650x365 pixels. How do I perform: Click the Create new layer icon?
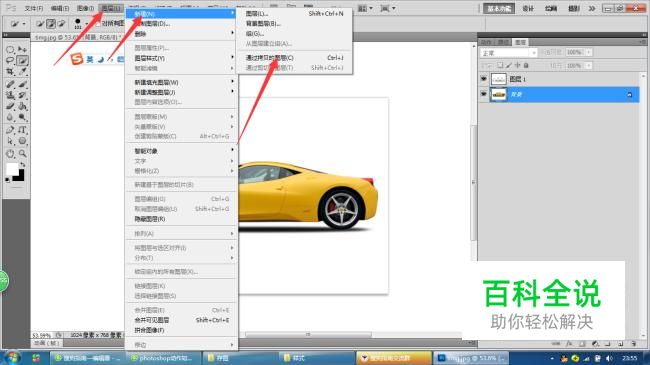[621, 344]
